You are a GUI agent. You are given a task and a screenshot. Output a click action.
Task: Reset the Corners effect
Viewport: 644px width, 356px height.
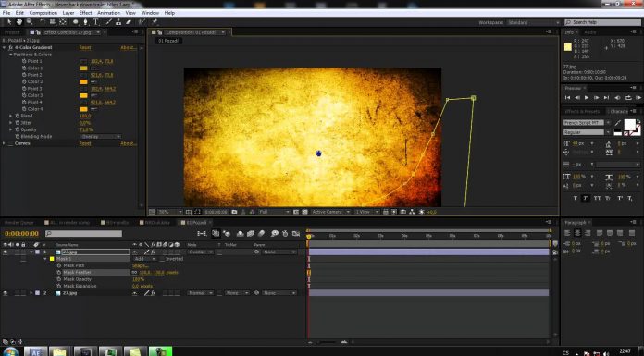[85, 143]
